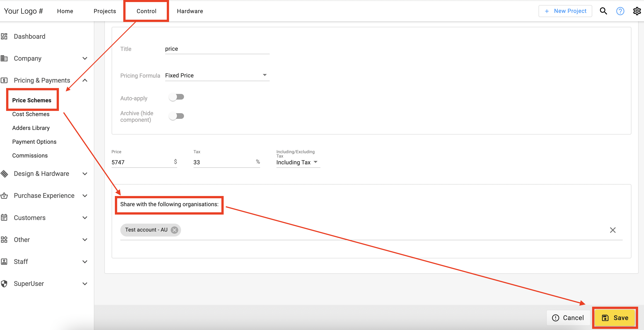Expand the Company section chevron
Image resolution: width=644 pixels, height=330 pixels.
click(x=85, y=58)
